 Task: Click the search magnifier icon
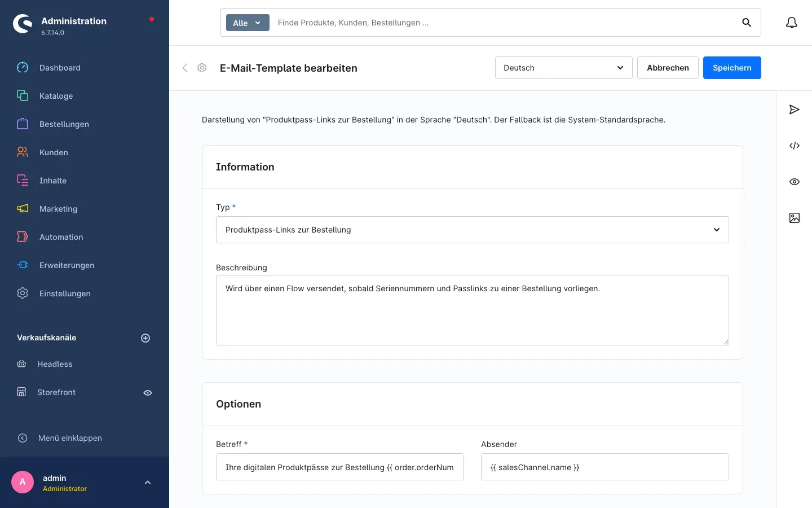click(x=747, y=23)
